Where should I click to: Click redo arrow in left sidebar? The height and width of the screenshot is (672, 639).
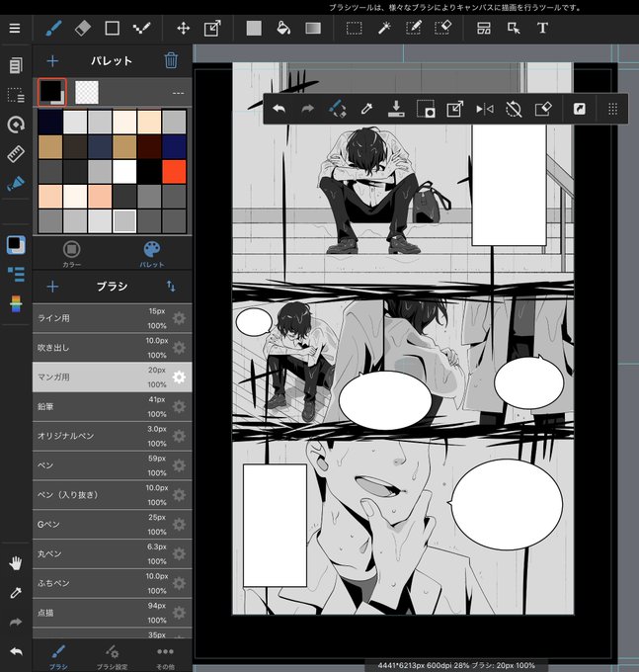16,623
